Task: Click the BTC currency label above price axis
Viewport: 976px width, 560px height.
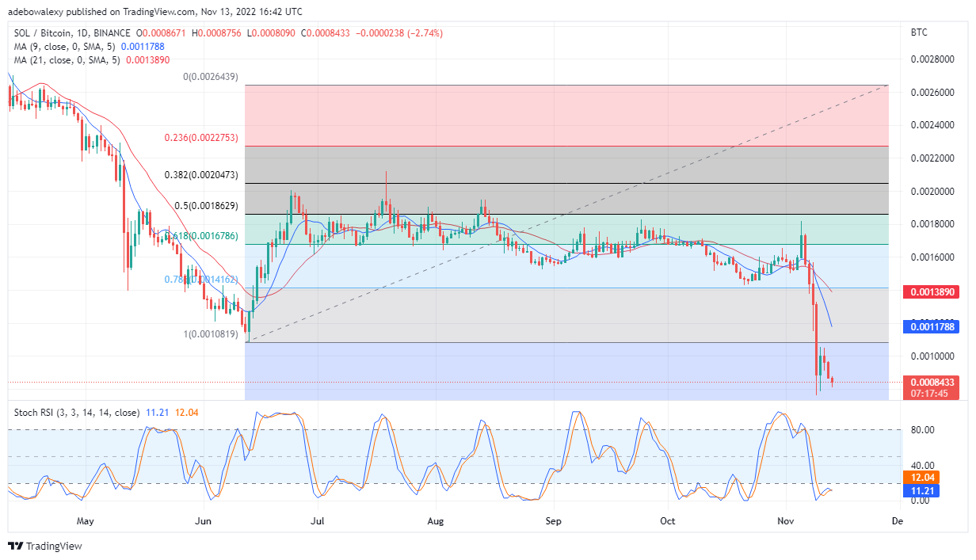Action: point(920,32)
